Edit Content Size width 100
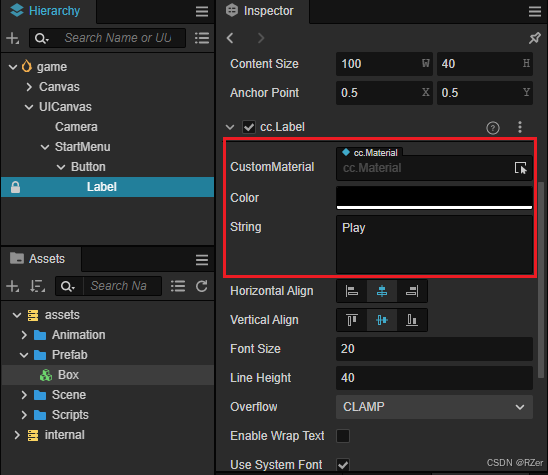This screenshot has width=548, height=475. [x=384, y=64]
